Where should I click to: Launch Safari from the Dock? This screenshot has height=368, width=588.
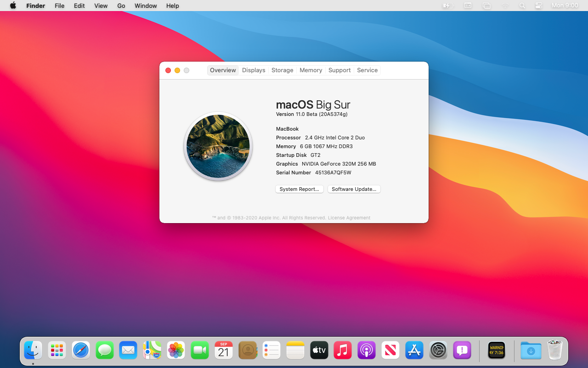[81, 351]
